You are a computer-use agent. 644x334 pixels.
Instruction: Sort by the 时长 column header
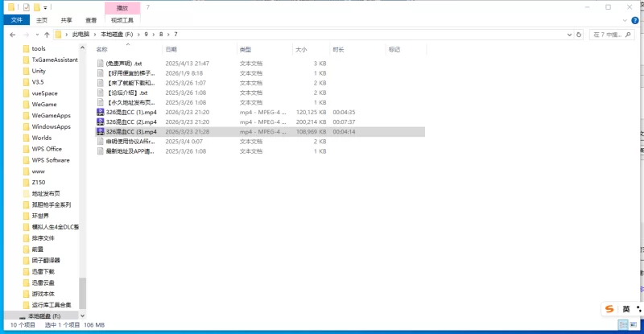(338, 49)
